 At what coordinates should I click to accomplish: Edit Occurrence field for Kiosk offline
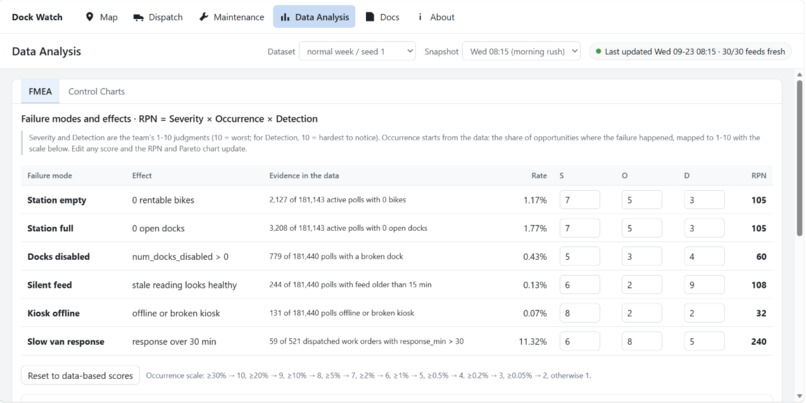pos(642,313)
